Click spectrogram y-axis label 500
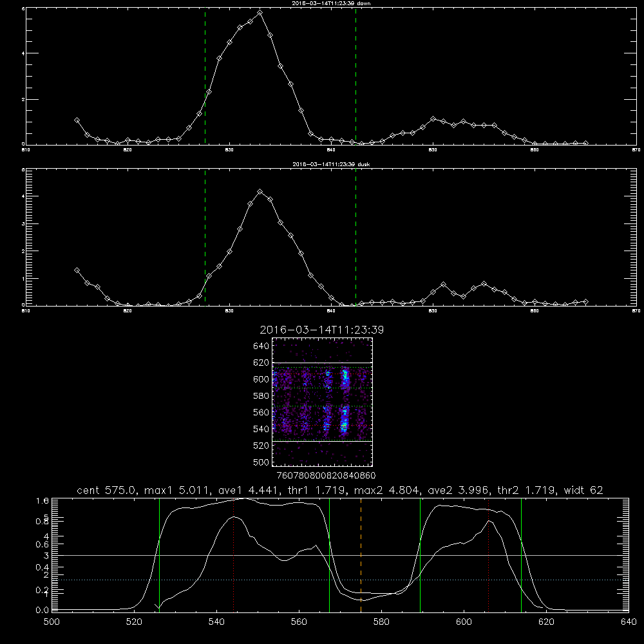Viewport: 644px width, 644px height. pyautogui.click(x=261, y=462)
